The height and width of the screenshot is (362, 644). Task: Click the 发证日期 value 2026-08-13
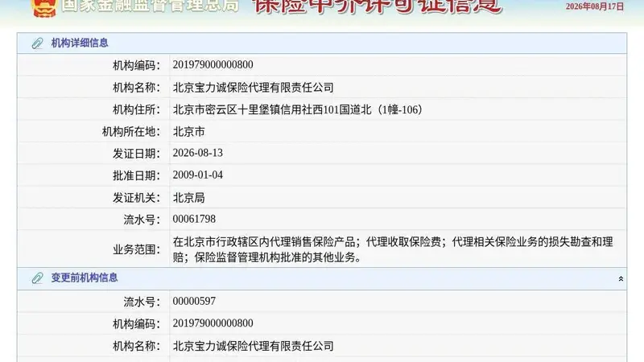tap(197, 153)
